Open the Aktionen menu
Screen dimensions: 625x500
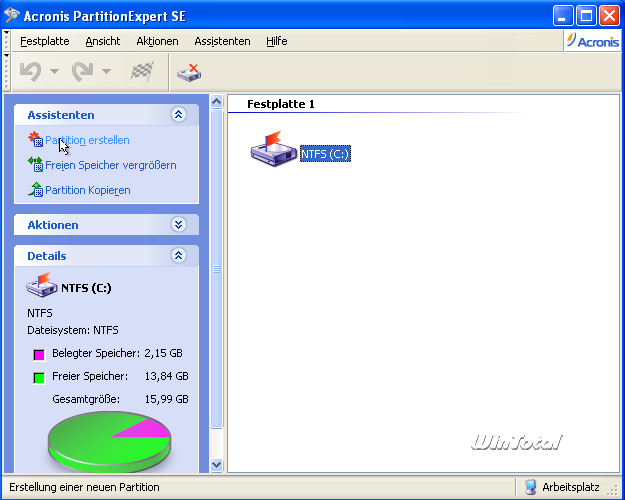[157, 41]
